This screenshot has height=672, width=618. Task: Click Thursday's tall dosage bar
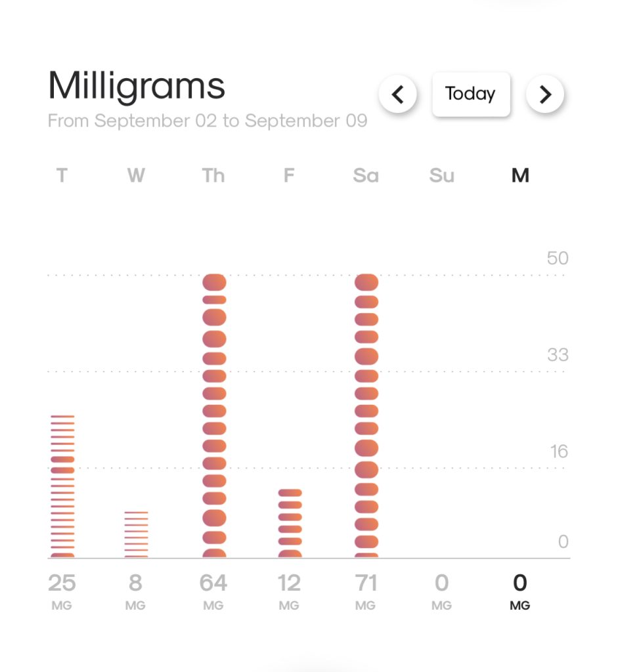point(214,416)
